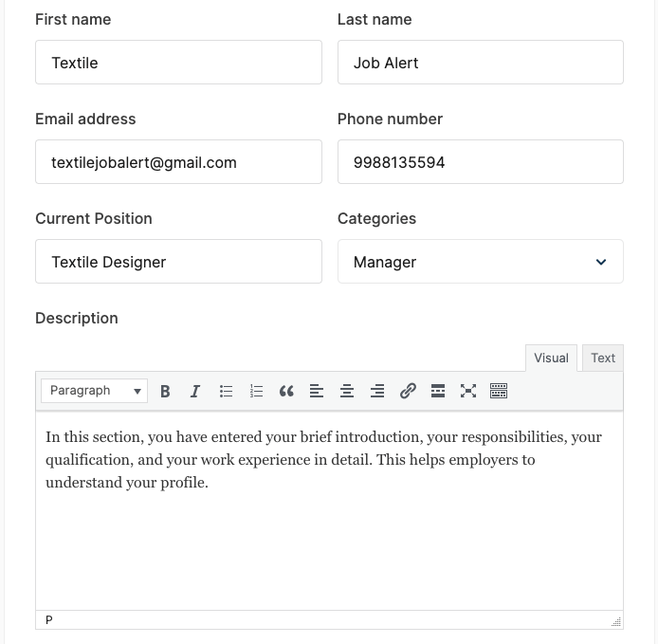Click the Email address label
Viewport: 658px width, 644px height.
(x=85, y=120)
